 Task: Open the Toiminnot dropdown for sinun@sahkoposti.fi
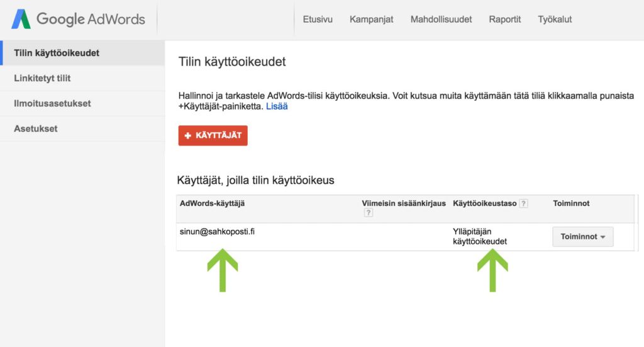[583, 237]
